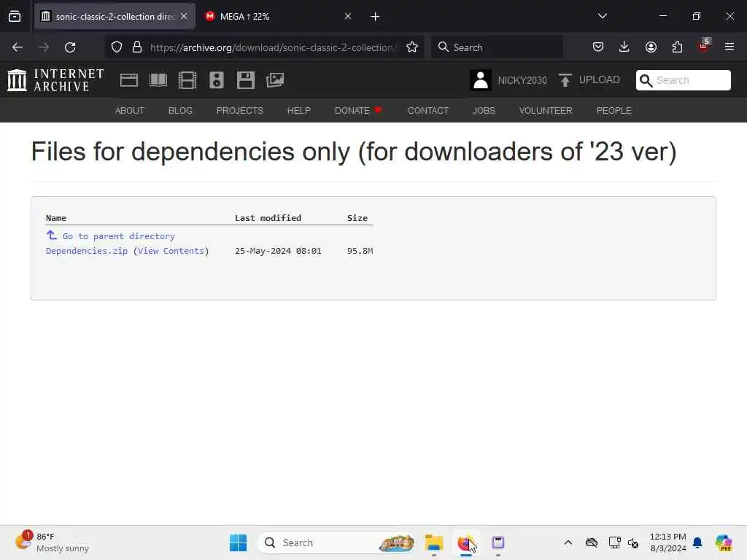Reload the current archive.org page
Screen dimensions: 747x560
coord(70,47)
